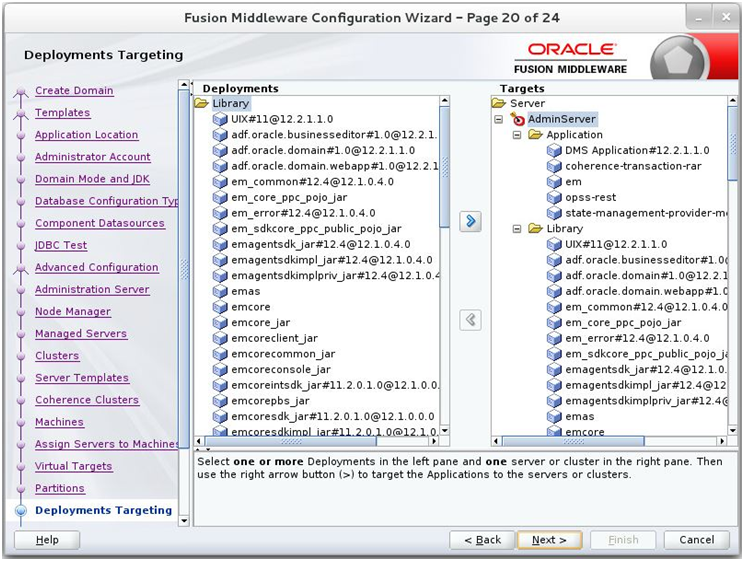Click the cube icon beside emcorecommon_jar
Screen dimensions: 744x561
220,354
